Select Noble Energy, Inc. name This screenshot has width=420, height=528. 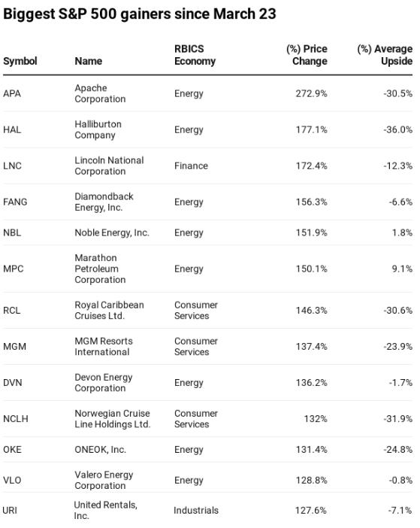[x=112, y=232]
